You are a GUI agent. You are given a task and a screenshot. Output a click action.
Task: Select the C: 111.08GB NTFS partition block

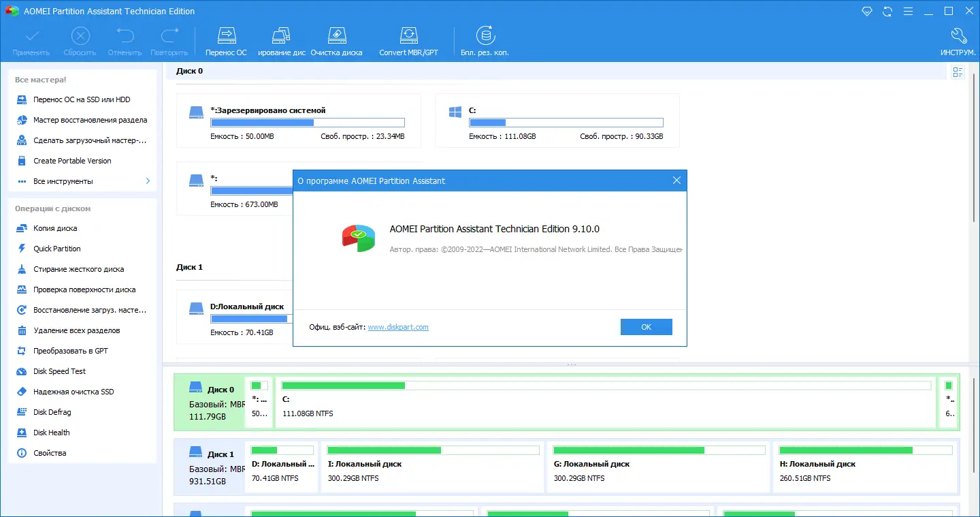[606, 402]
